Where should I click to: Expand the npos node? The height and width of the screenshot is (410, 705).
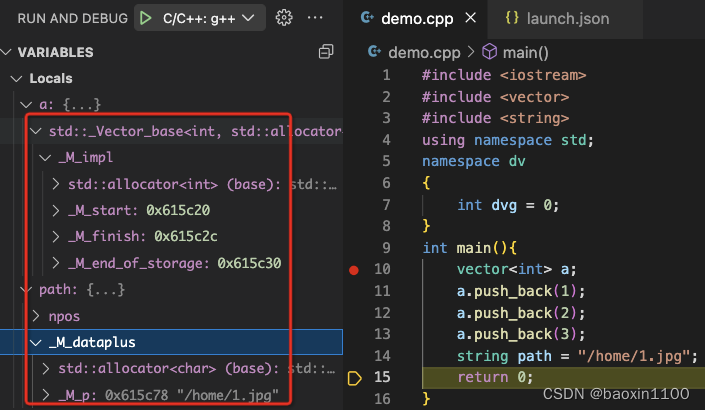point(36,316)
